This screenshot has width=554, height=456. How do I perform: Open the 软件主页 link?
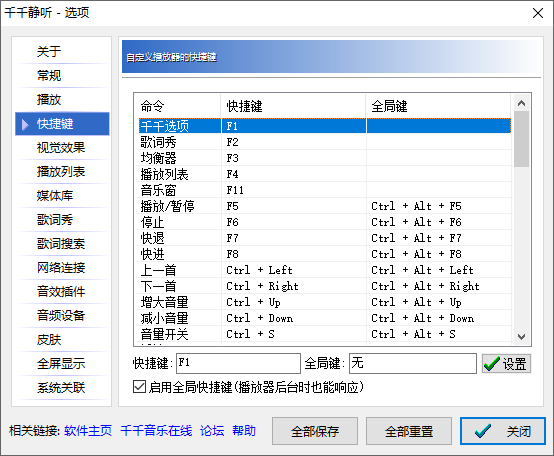pyautogui.click(x=88, y=431)
